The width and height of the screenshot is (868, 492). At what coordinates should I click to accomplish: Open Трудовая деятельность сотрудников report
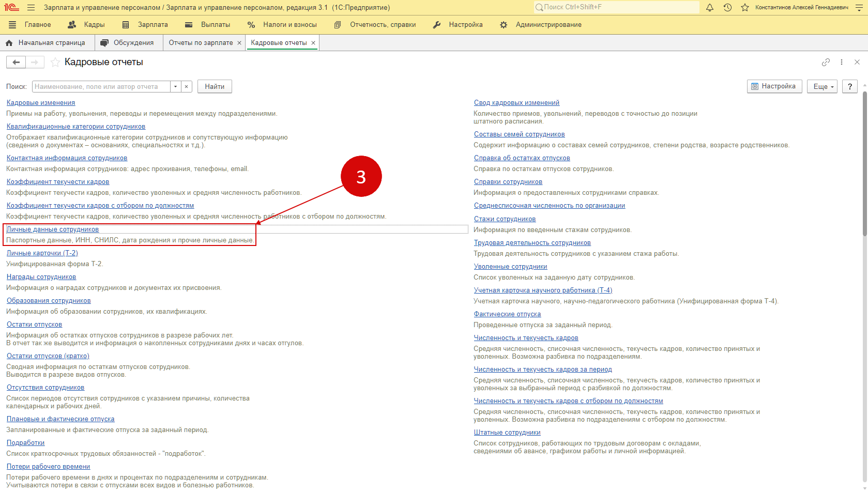(532, 243)
